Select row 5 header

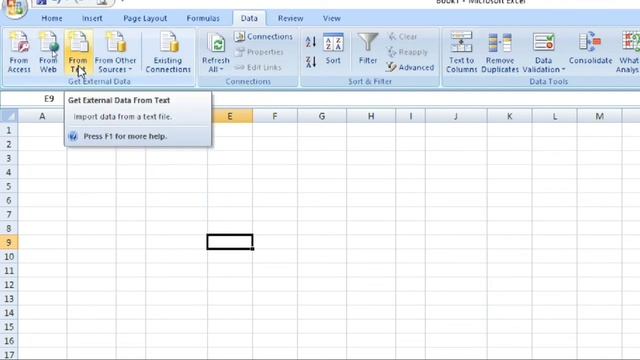pos(9,186)
